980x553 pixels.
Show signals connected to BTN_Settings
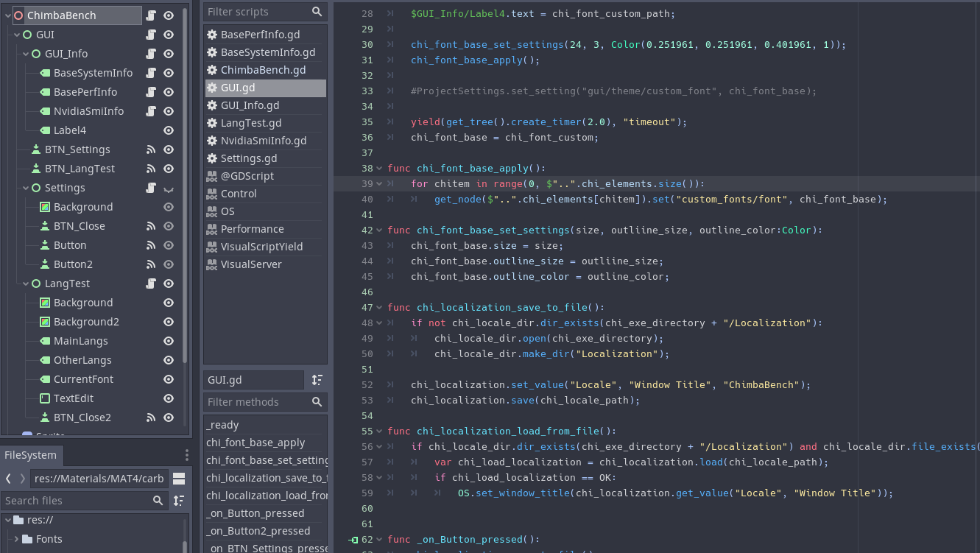click(151, 149)
